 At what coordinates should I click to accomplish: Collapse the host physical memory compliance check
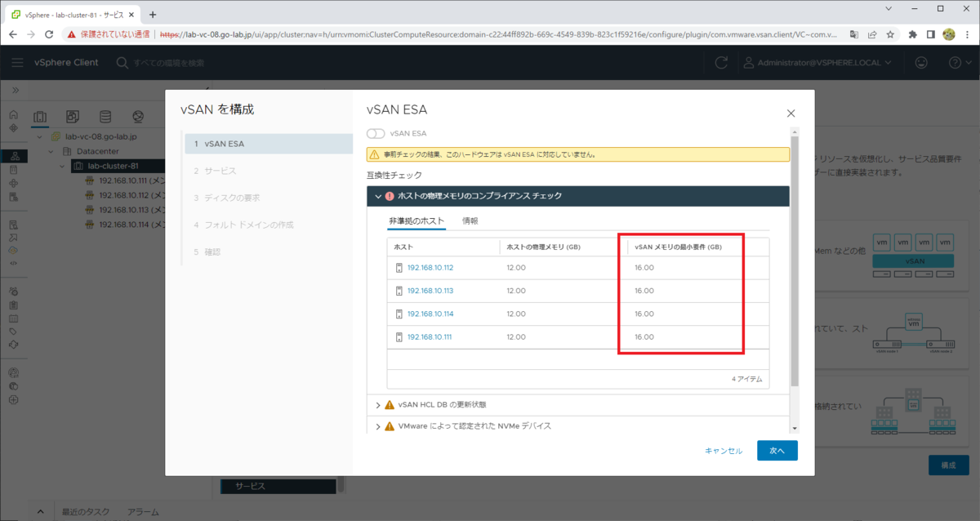[378, 196]
